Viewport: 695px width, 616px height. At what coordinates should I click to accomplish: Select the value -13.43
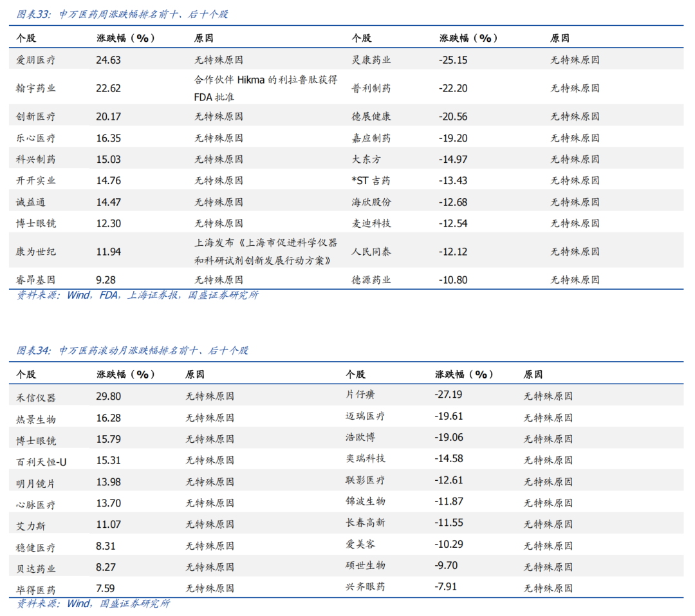click(453, 180)
